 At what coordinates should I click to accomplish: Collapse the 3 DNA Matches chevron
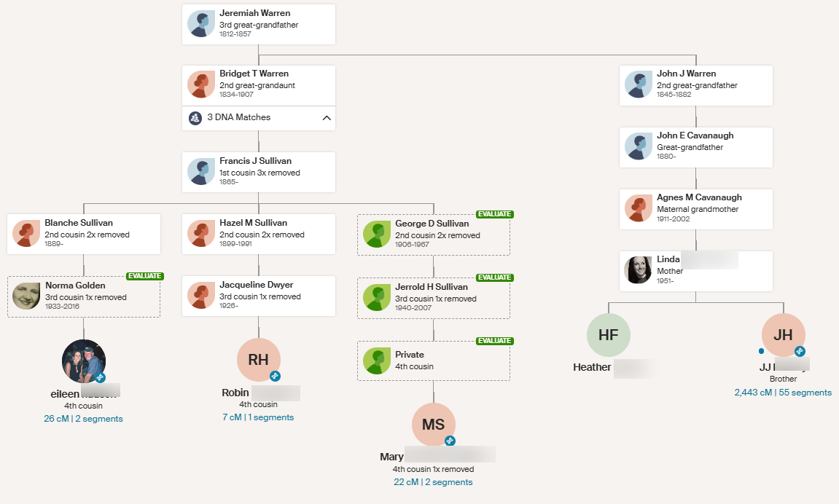point(327,118)
